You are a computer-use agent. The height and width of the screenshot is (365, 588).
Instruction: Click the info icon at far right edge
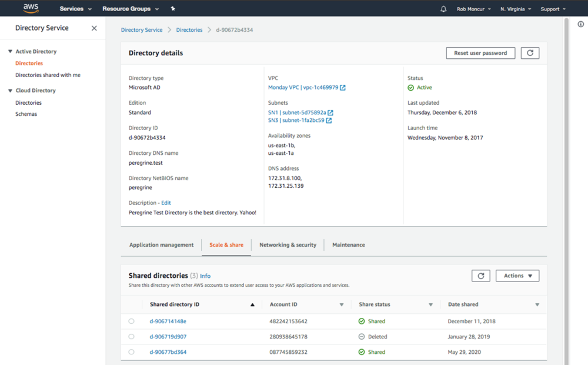coord(581,25)
